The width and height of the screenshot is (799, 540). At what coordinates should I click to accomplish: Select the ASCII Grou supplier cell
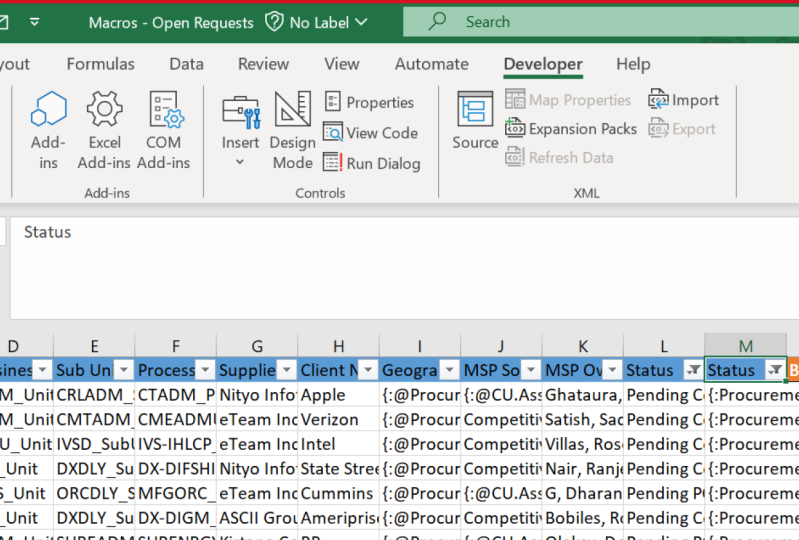click(257, 518)
